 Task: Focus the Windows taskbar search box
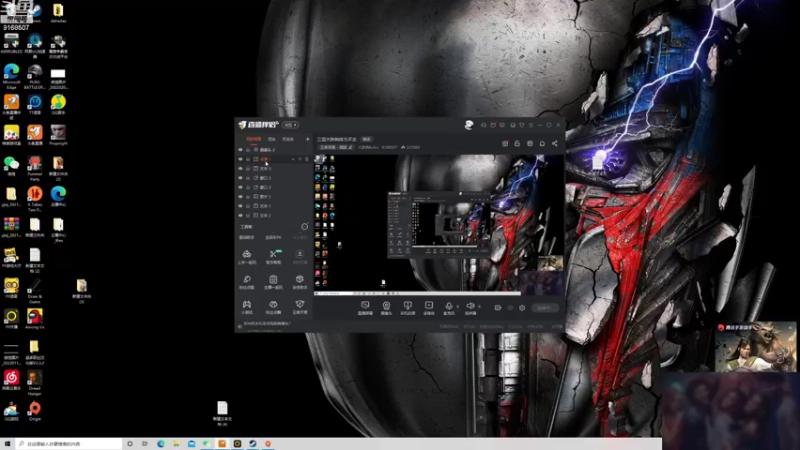point(69,444)
